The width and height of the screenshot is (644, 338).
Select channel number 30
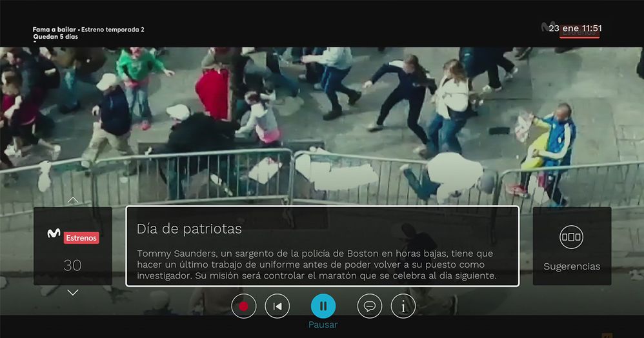point(72,265)
